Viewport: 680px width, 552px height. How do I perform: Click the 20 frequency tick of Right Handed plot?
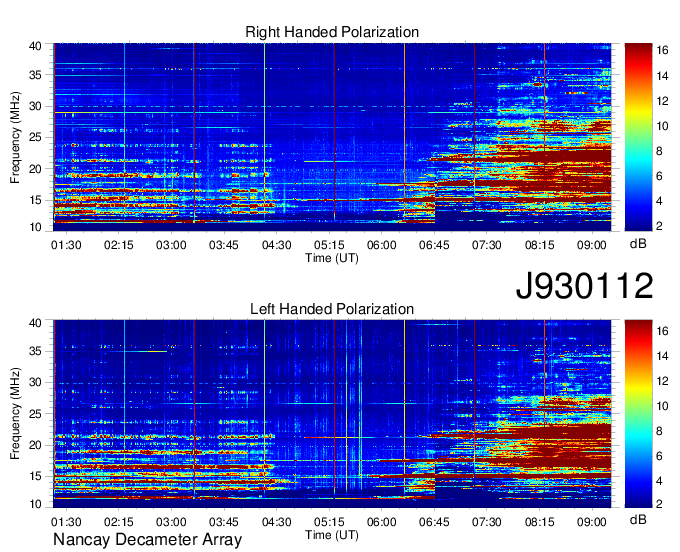pos(35,169)
